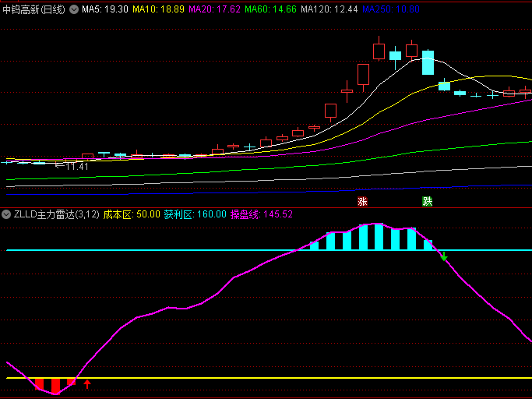This screenshot has width=532, height=399.
Task: Click the red up arrow buy signal
Action: click(x=87, y=383)
